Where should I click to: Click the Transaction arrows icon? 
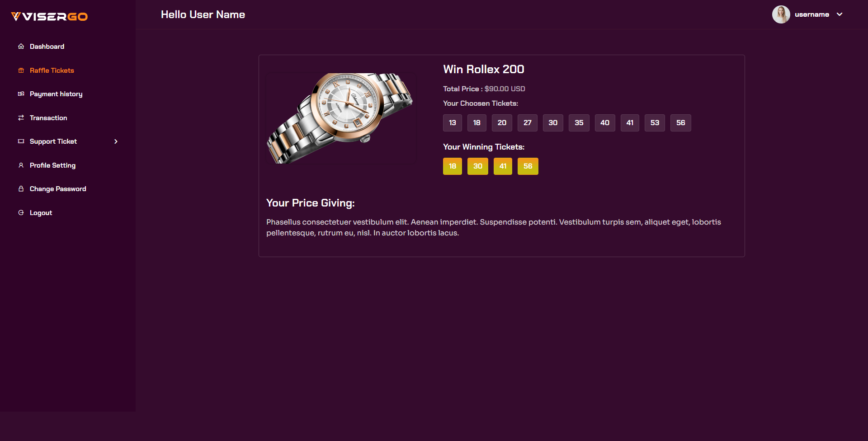[21, 118]
